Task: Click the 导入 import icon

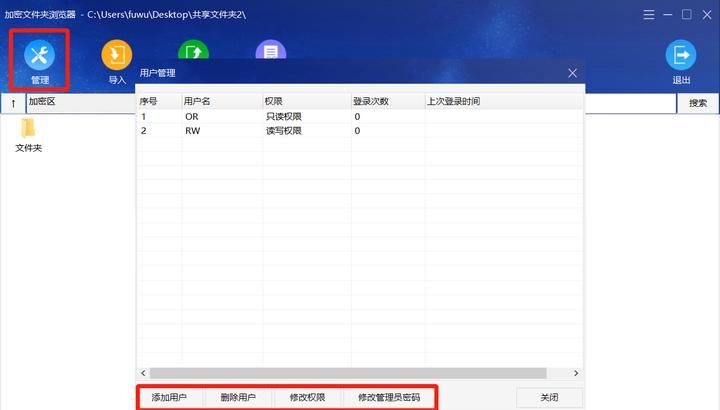Action: click(117, 55)
